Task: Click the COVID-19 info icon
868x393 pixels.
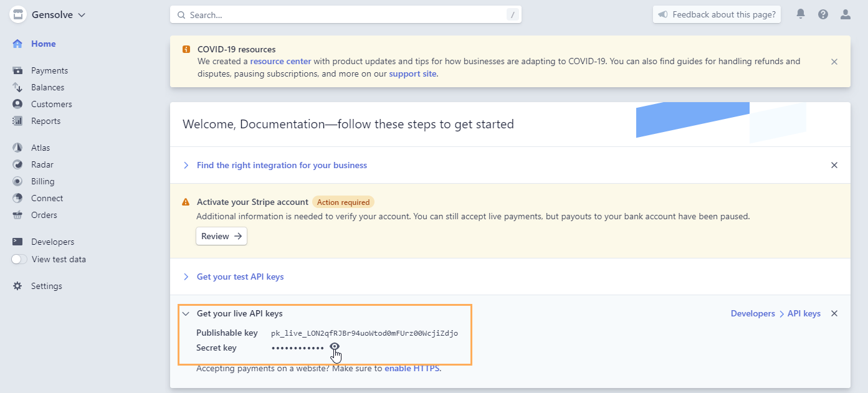Action: point(186,49)
